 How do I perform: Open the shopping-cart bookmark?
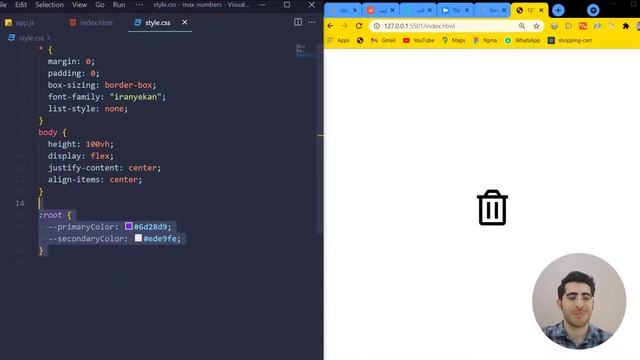[570, 40]
